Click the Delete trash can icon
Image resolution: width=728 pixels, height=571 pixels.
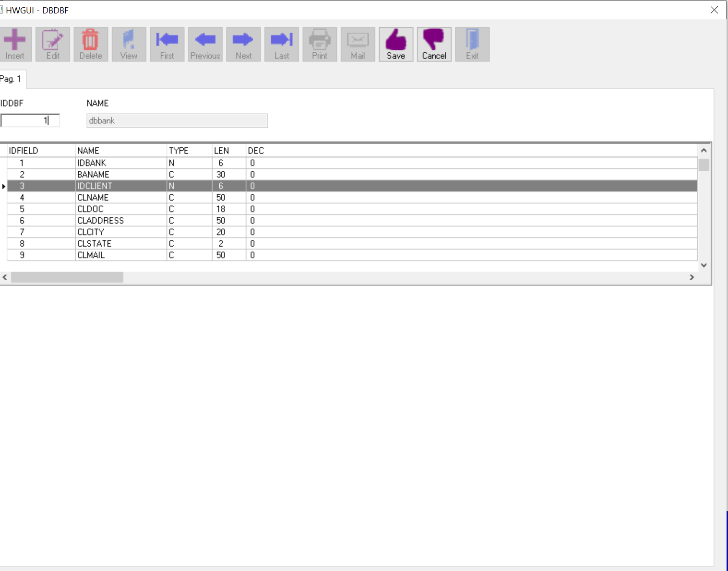pyautogui.click(x=91, y=44)
